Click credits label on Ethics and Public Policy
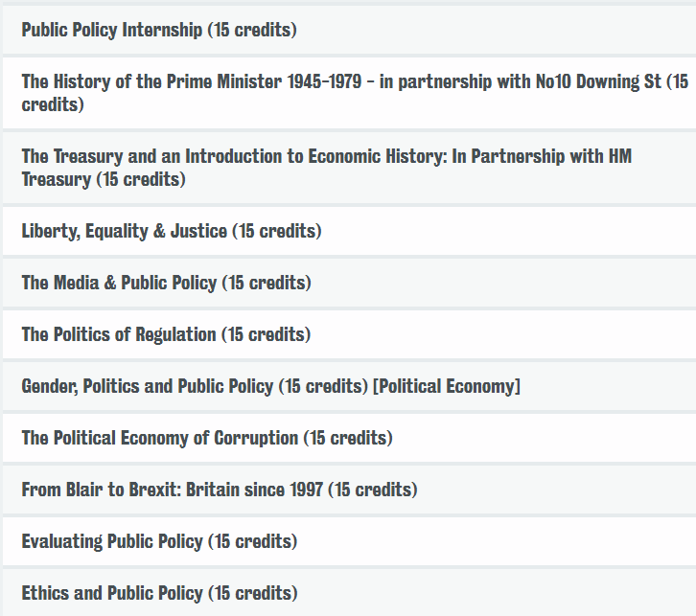Screen dimensions: 696x616 point(252,593)
